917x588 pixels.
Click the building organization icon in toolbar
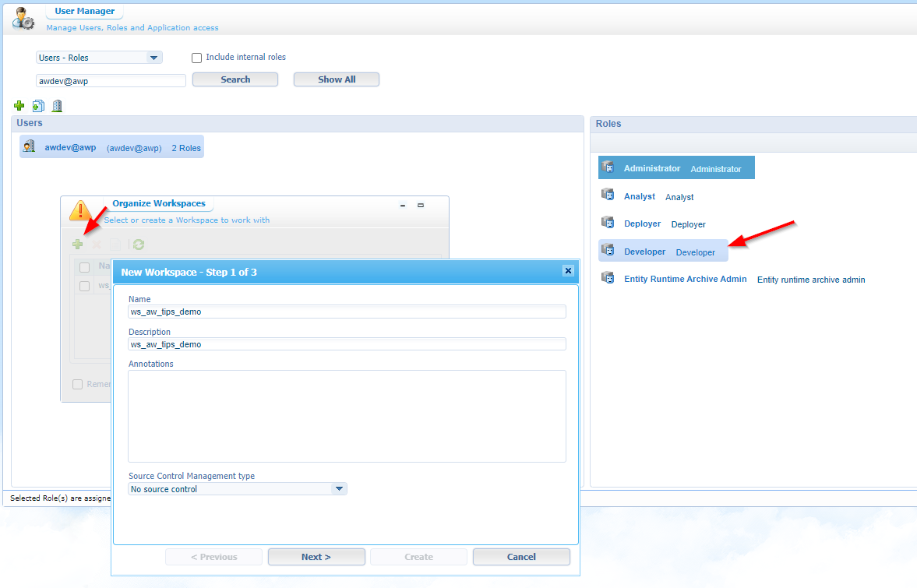(x=57, y=106)
